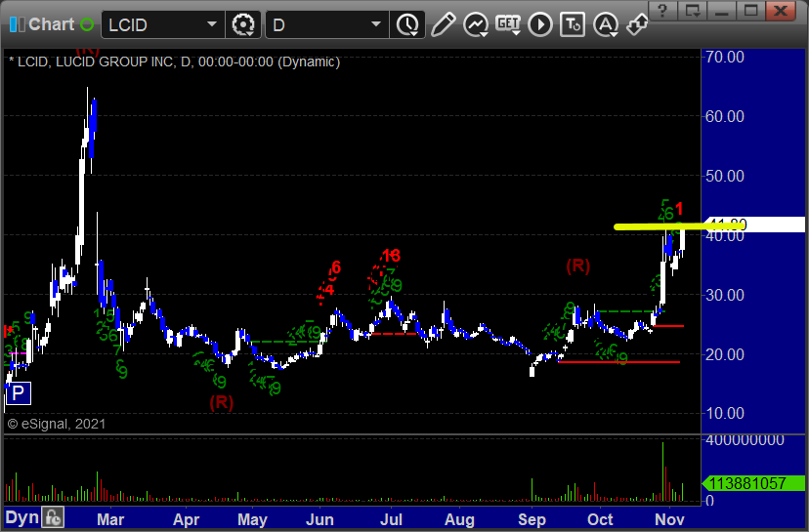Click the red 6 count near June
Viewport: 809px width, 532px height.
[x=336, y=267]
